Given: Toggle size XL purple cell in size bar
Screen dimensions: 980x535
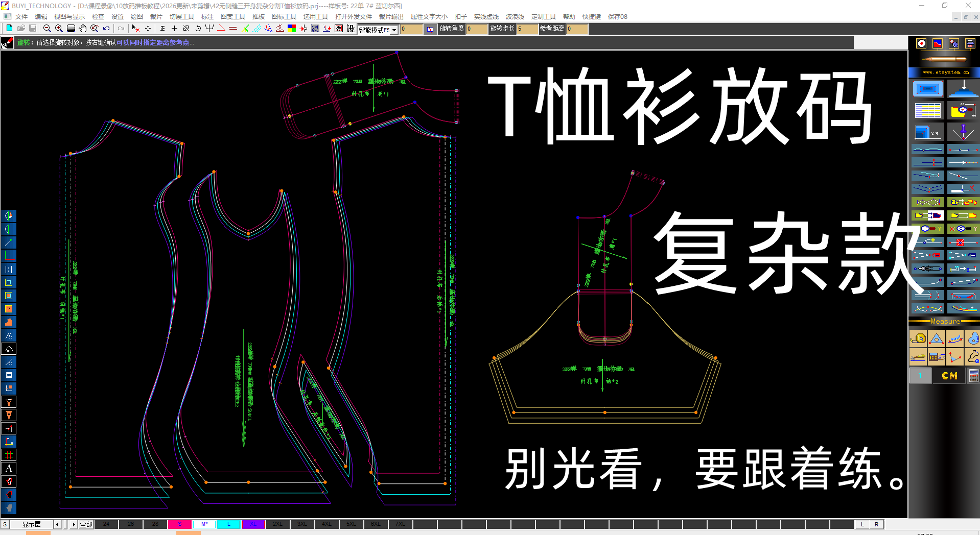Looking at the screenshot, I should click(x=253, y=524).
